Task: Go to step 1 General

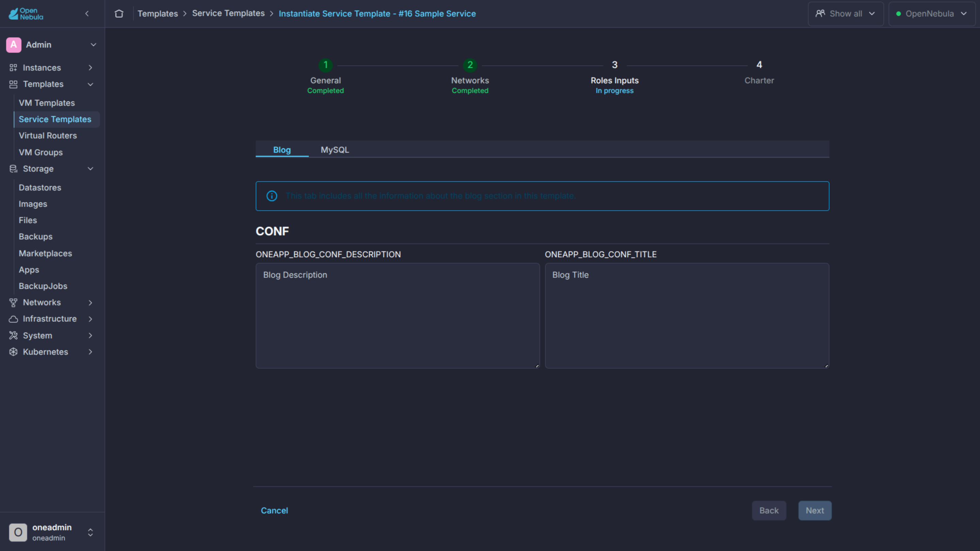Action: [x=326, y=77]
